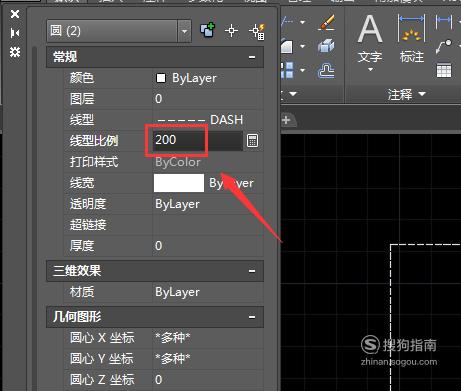Viewport: 461px width, 391px height.
Task: Expand the 注释 panel dropdown
Action: pyautogui.click(x=422, y=94)
